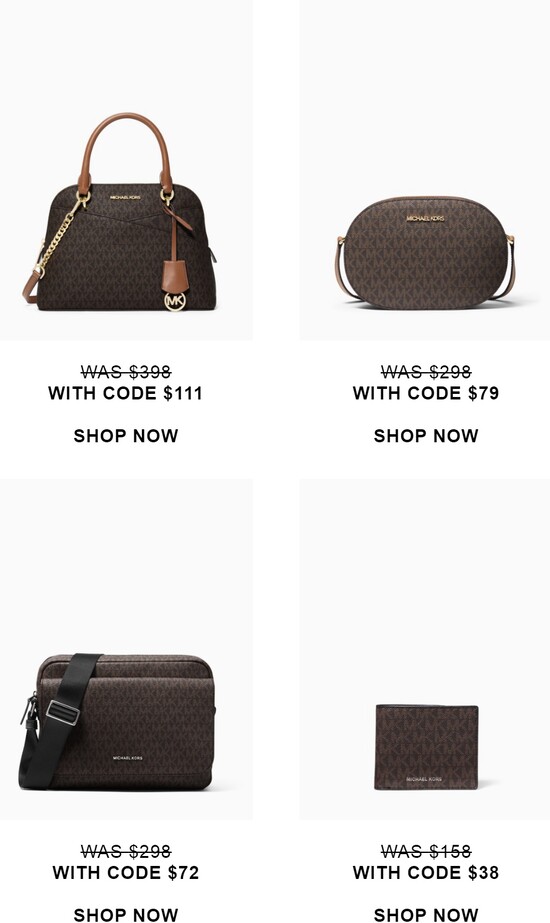550x923 pixels.
Task: Click Shop Now under the $38 wallet
Action: tap(426, 914)
